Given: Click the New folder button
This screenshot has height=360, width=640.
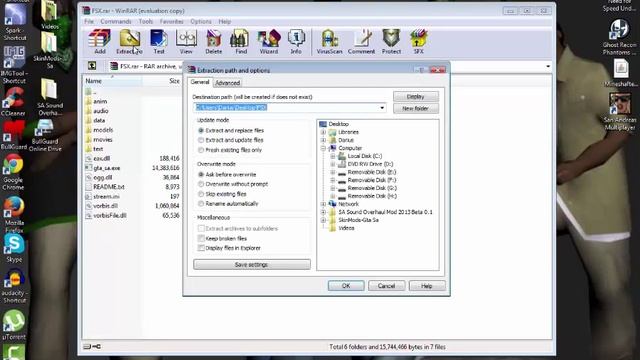Looking at the screenshot, I should (416, 109).
